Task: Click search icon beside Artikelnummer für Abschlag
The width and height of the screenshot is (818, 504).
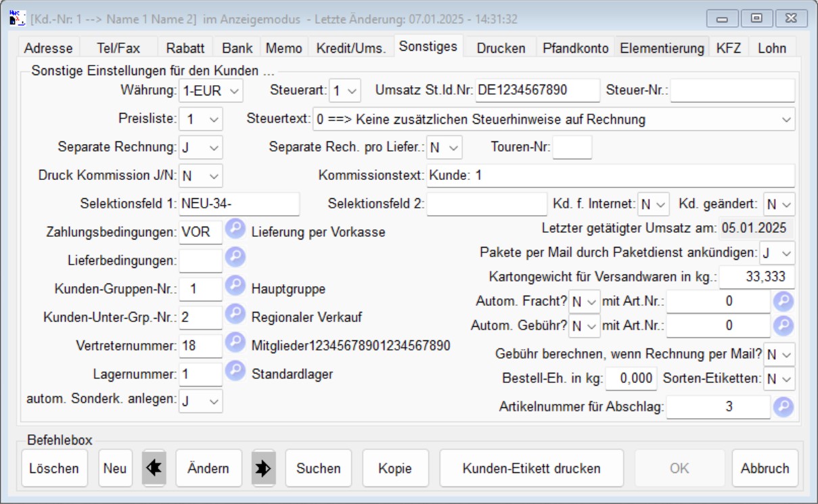Action: click(783, 407)
